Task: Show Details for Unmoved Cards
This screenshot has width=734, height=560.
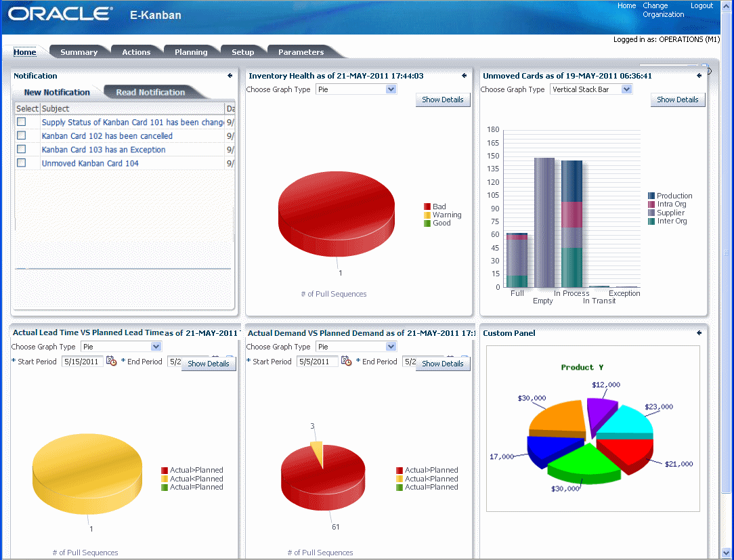Action: [678, 100]
